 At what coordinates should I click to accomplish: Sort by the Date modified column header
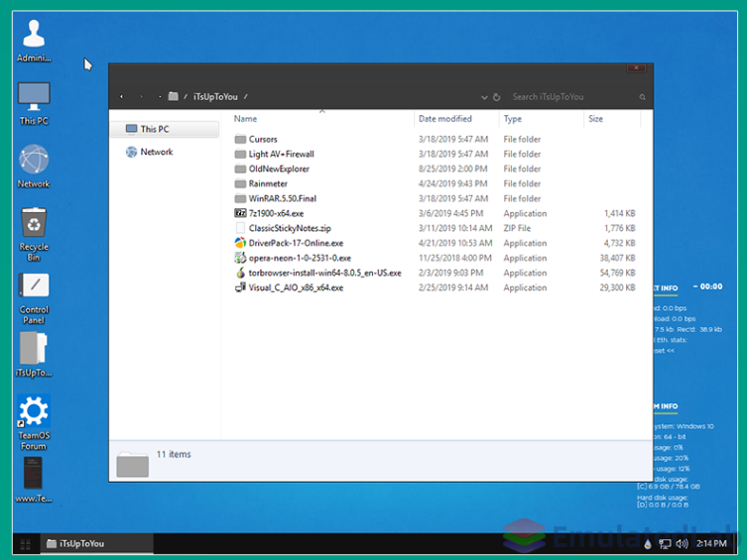[445, 119]
